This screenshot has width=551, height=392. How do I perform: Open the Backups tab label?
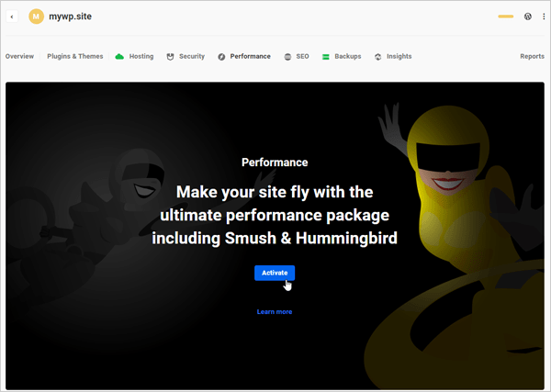pos(348,57)
